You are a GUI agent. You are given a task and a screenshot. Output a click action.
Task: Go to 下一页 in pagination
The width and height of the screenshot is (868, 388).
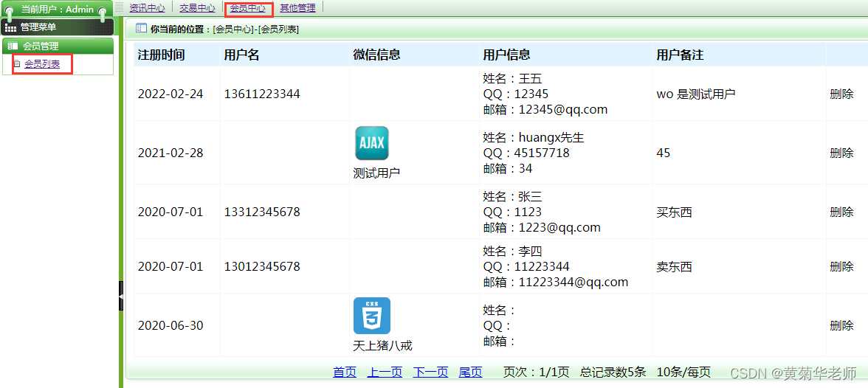[x=430, y=373]
